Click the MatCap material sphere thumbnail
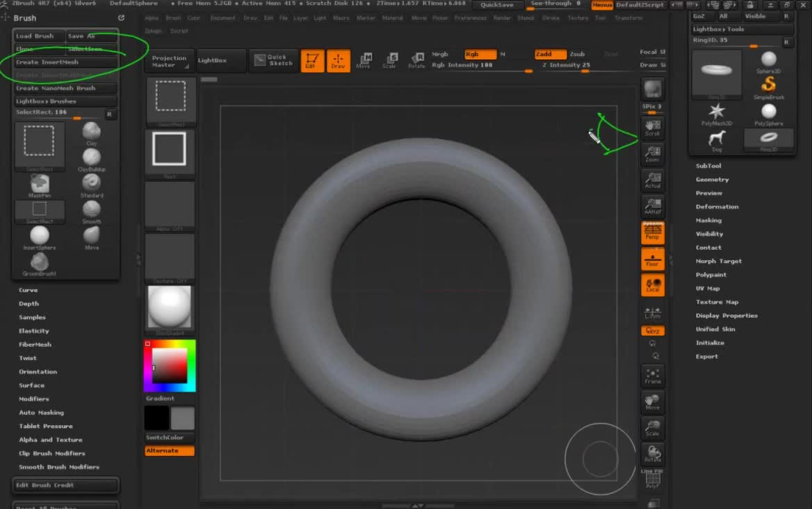The image size is (812, 509). pos(170,307)
